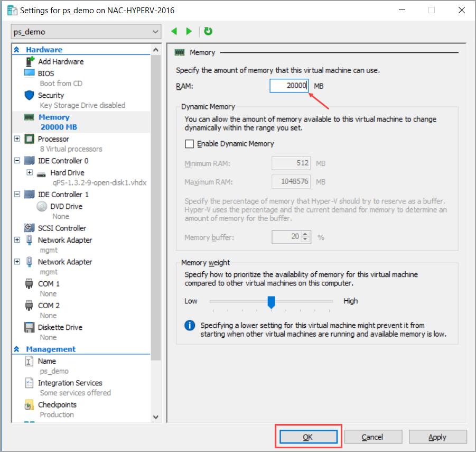
Task: Click the Security shield icon
Action: 29,95
